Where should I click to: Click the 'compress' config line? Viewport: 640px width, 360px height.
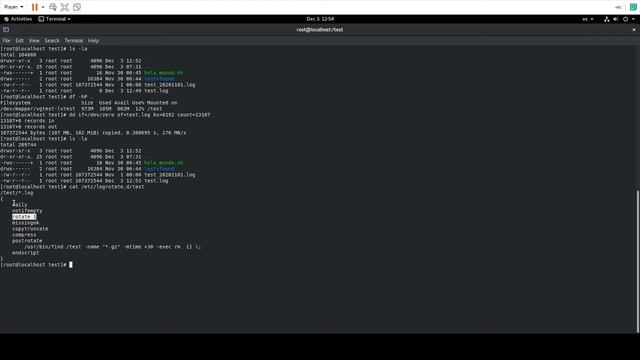pyautogui.click(x=24, y=235)
